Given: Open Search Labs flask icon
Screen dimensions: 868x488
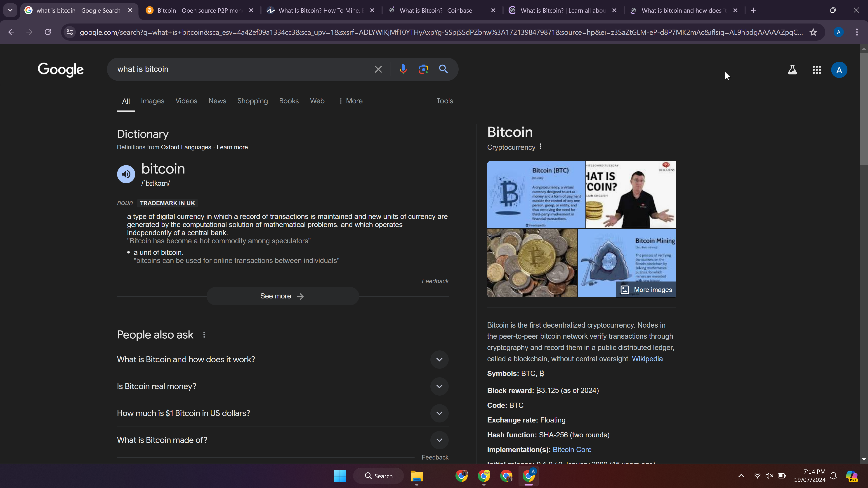Looking at the screenshot, I should coord(792,70).
